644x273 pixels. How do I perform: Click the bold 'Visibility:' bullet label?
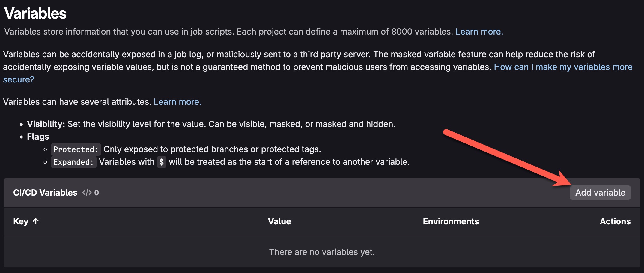click(46, 124)
